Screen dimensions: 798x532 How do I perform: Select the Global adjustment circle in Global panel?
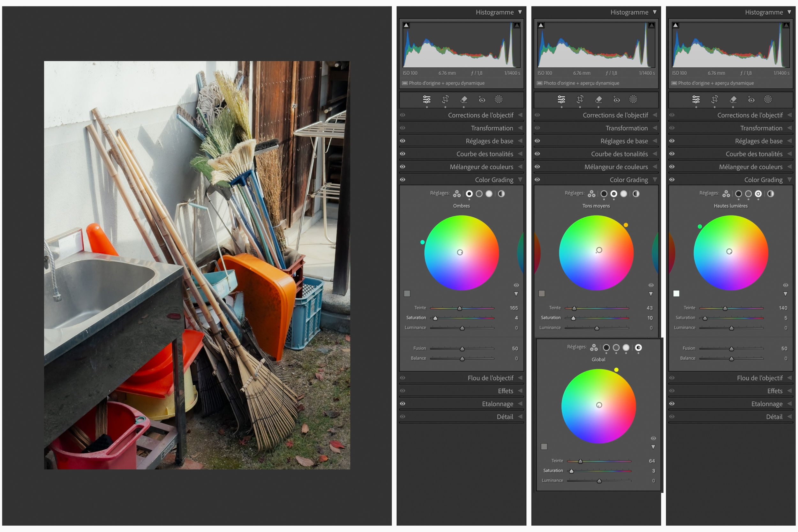(638, 348)
